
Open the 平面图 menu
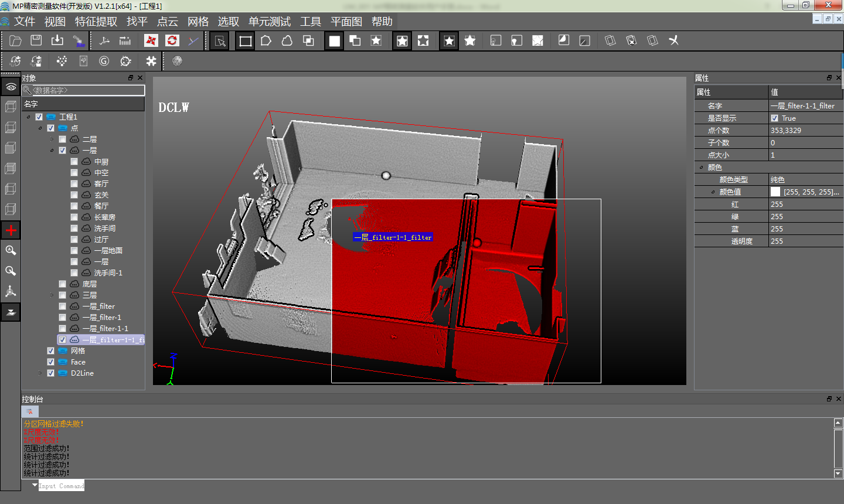pyautogui.click(x=346, y=22)
